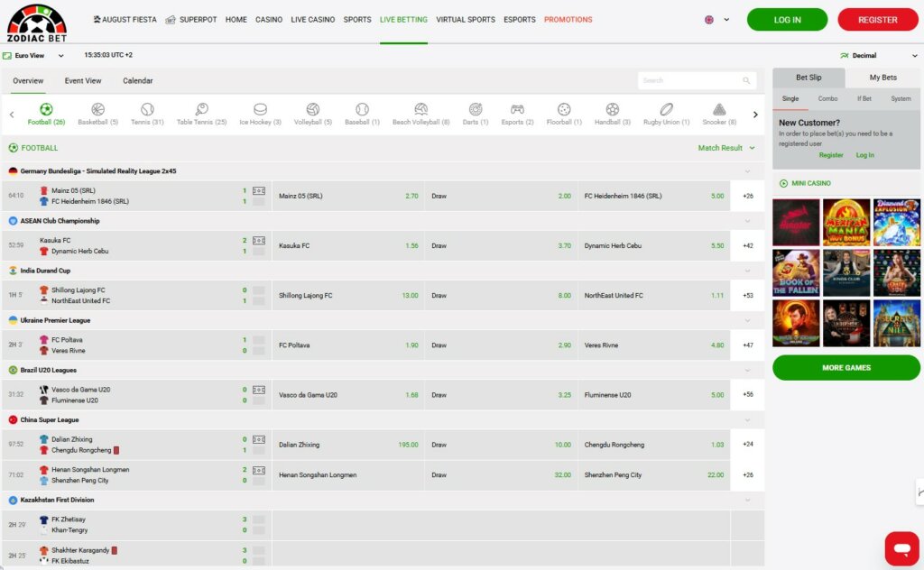Collapse the ASEAN Club Championship section
The width and height of the screenshot is (924, 570).
[x=747, y=221]
